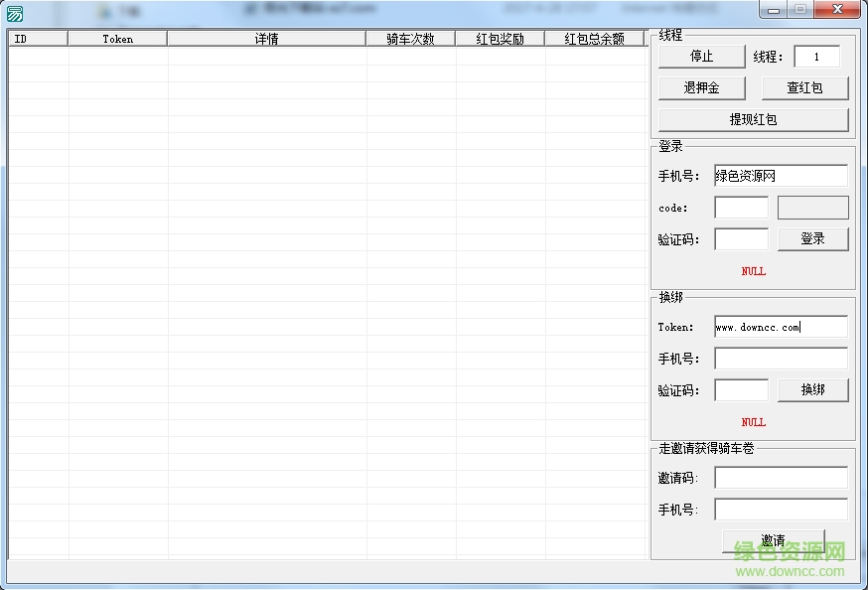Screen dimensions: 868x590
Task: Click the 停止 button
Action: (701, 57)
